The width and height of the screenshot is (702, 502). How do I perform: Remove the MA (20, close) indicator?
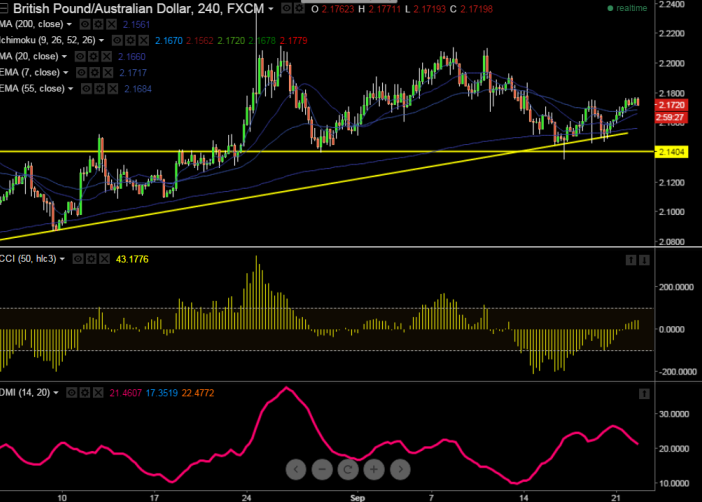click(x=107, y=56)
